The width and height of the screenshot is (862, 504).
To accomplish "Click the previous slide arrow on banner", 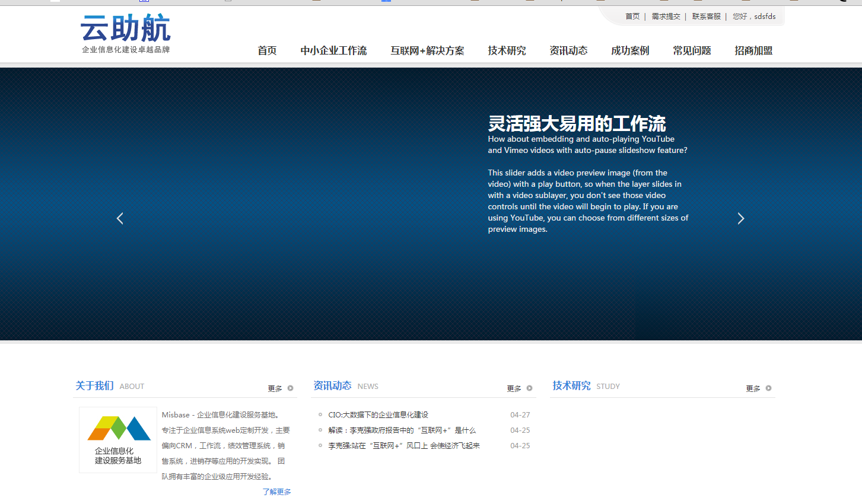I will [x=120, y=219].
